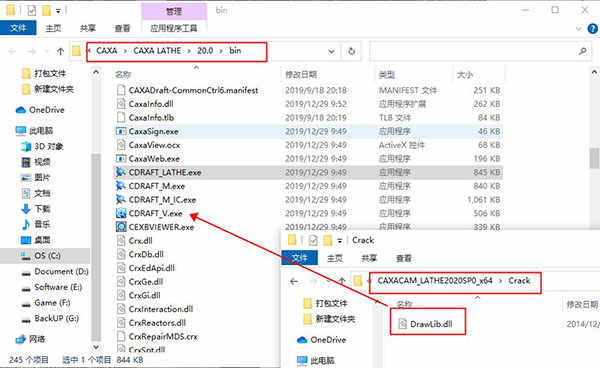Open quick access toolbar customize arrow
600x368 pixels.
tap(58, 11)
